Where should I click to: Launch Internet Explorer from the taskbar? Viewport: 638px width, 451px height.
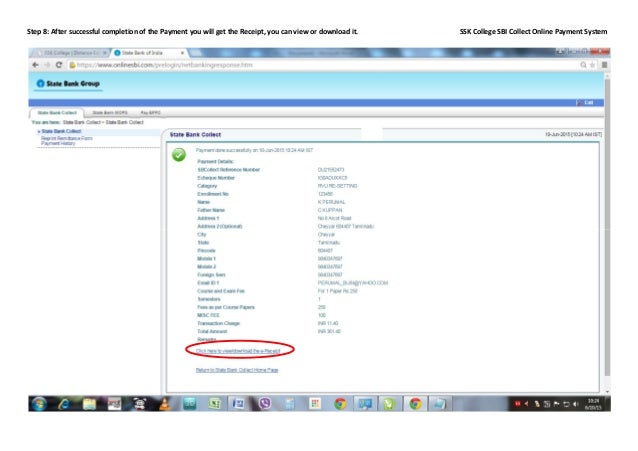[64, 404]
